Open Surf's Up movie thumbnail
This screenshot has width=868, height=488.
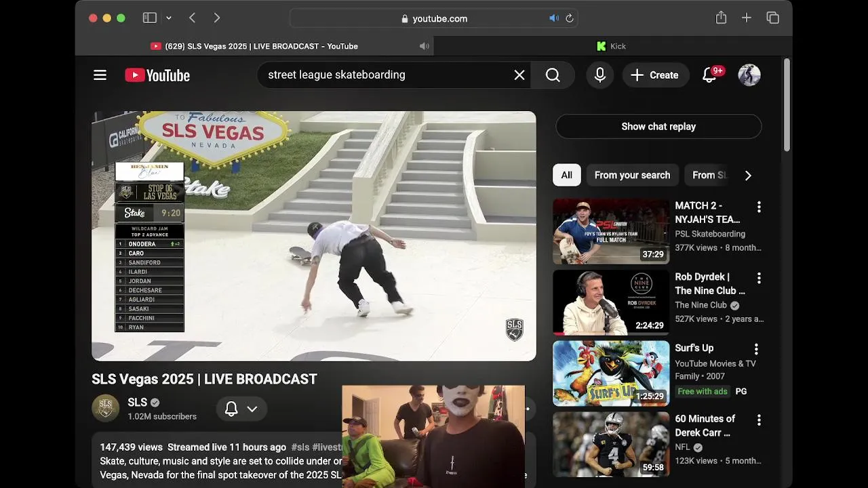[x=611, y=373]
